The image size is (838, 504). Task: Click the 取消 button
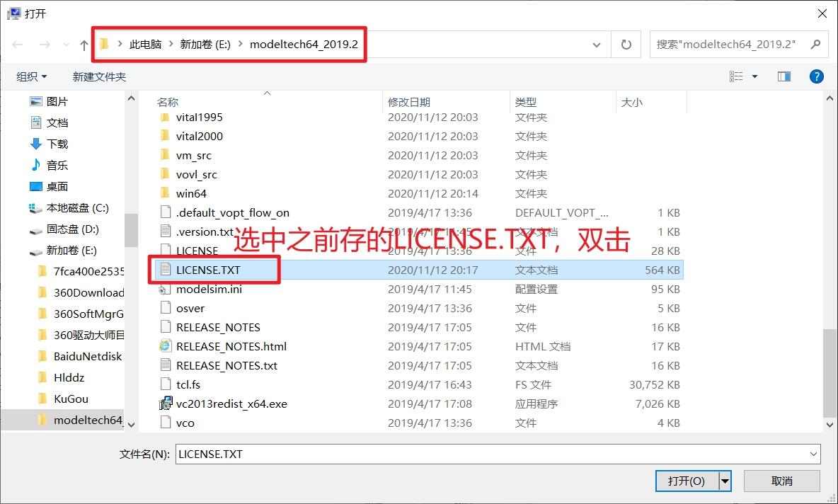[x=782, y=481]
